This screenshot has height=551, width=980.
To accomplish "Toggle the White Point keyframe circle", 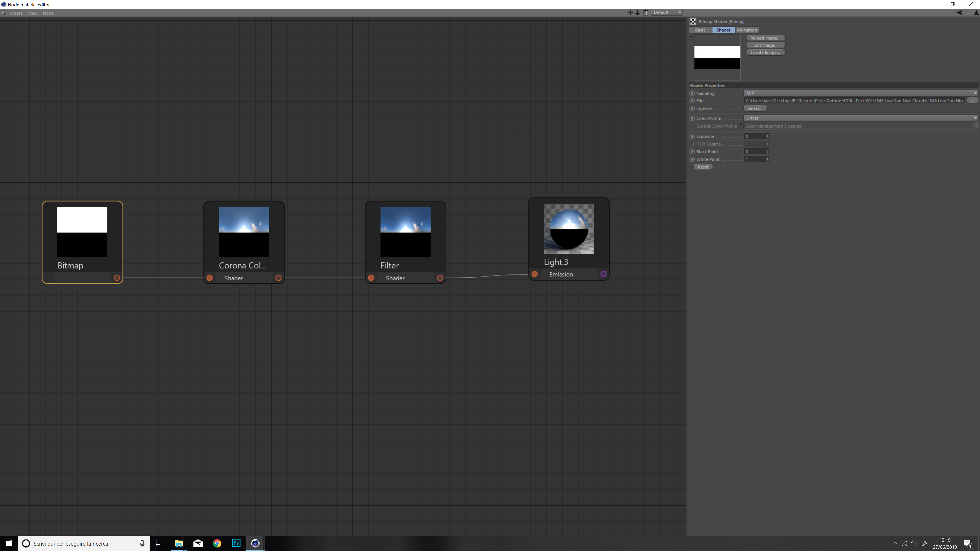I will [692, 159].
